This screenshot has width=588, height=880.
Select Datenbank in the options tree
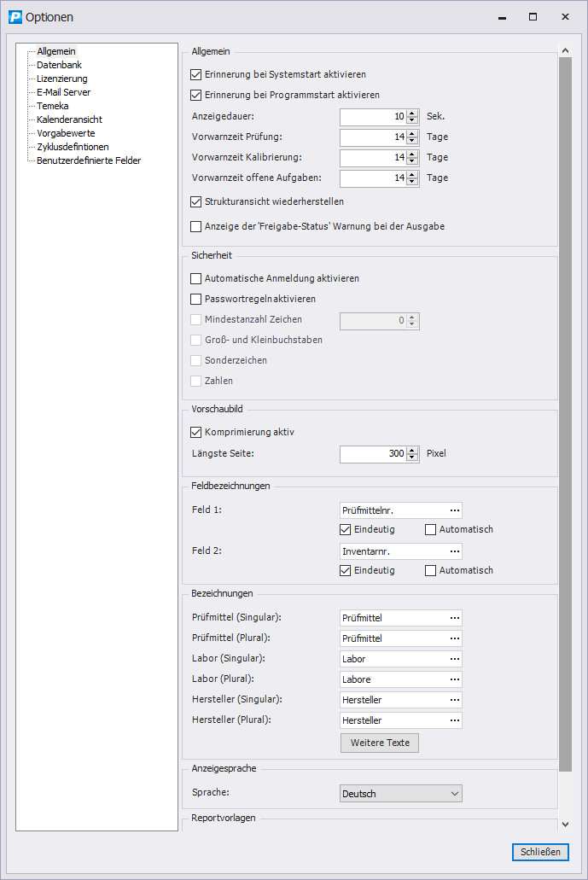59,65
